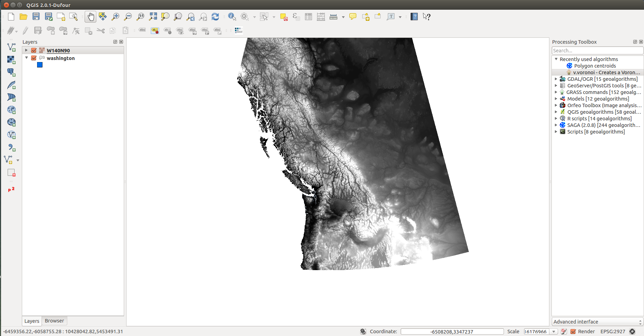This screenshot has height=336, width=644.
Task: Select the Zoom In magnifier tool
Action: click(x=115, y=17)
